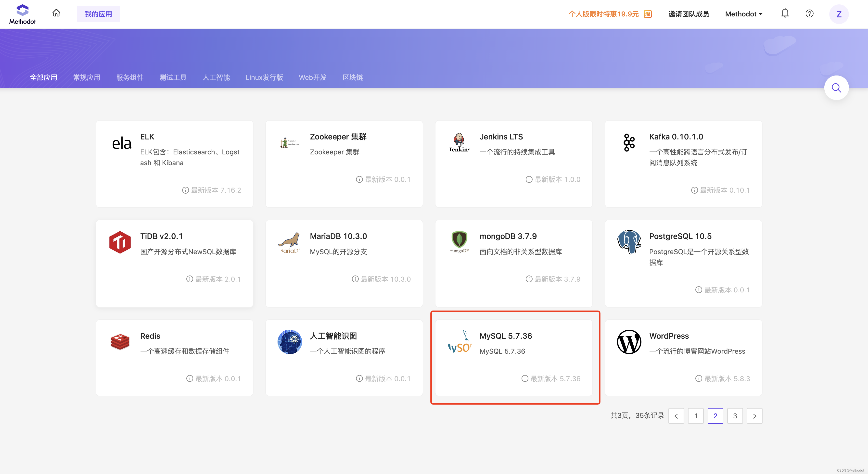Go to the previous page arrow
Viewport: 868px width, 474px height.
tap(676, 416)
